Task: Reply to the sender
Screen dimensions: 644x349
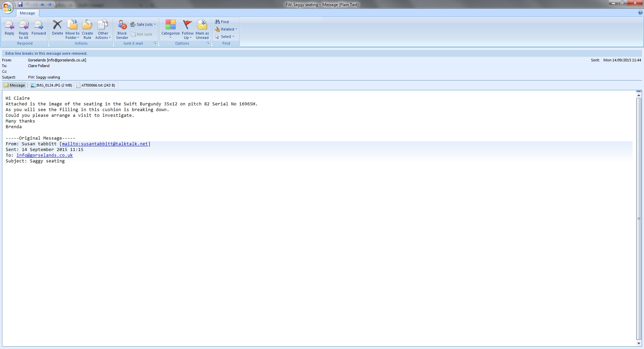Action: (x=9, y=28)
